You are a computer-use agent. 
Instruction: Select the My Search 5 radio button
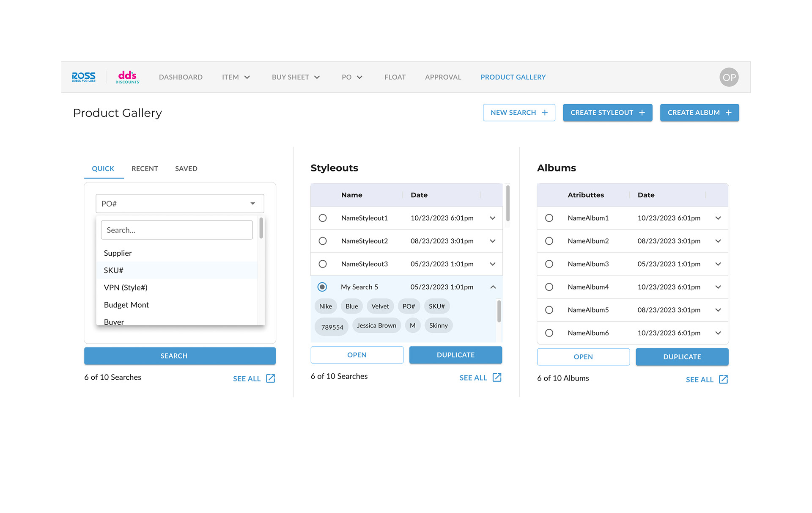pyautogui.click(x=322, y=287)
